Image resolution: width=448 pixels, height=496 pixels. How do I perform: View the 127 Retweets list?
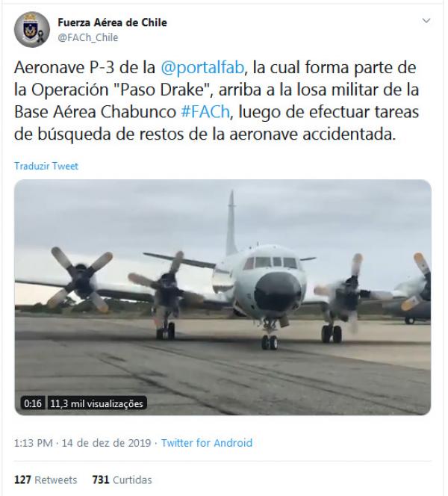click(46, 480)
